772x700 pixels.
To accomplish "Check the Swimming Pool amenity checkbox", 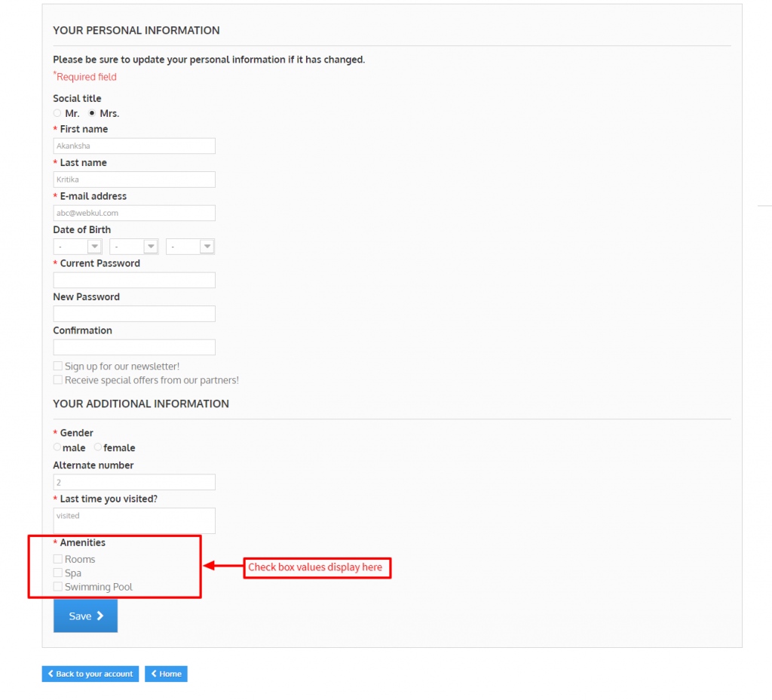I will [x=58, y=587].
